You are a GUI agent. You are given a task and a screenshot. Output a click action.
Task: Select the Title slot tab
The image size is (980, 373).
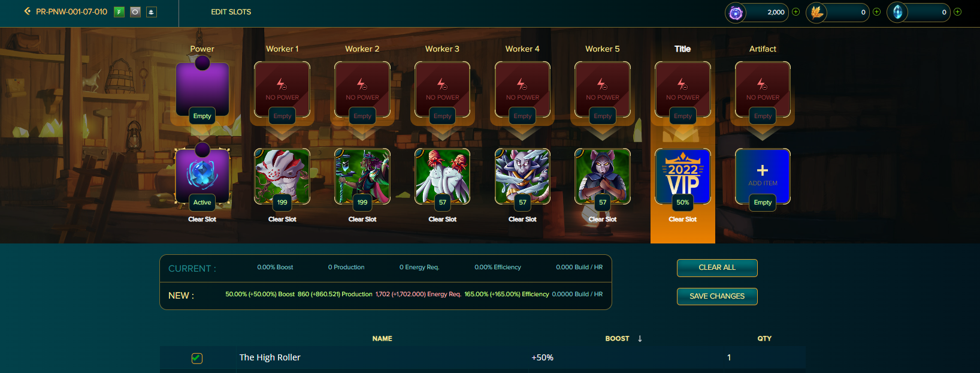[682, 49]
